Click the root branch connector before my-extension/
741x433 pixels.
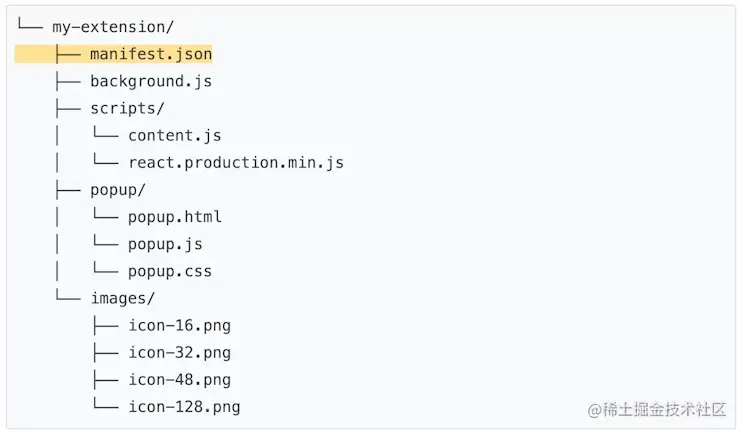pyautogui.click(x=28, y=27)
